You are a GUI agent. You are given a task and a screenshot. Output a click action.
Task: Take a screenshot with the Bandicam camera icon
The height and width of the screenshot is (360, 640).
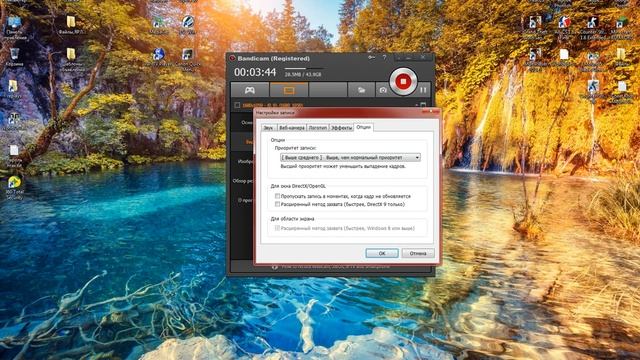pyautogui.click(x=383, y=90)
